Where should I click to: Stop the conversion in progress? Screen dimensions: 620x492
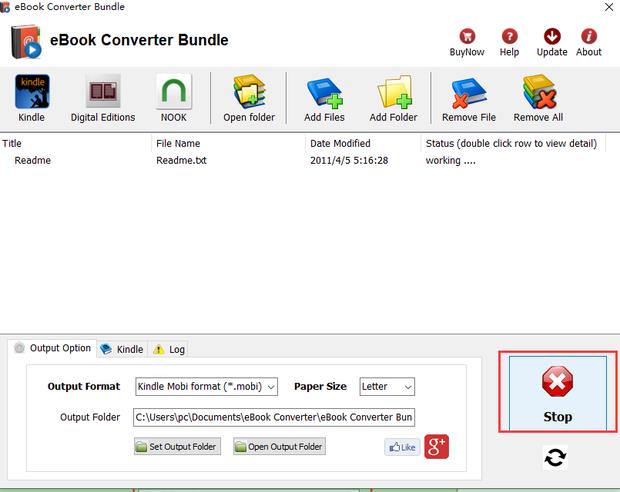pos(558,392)
